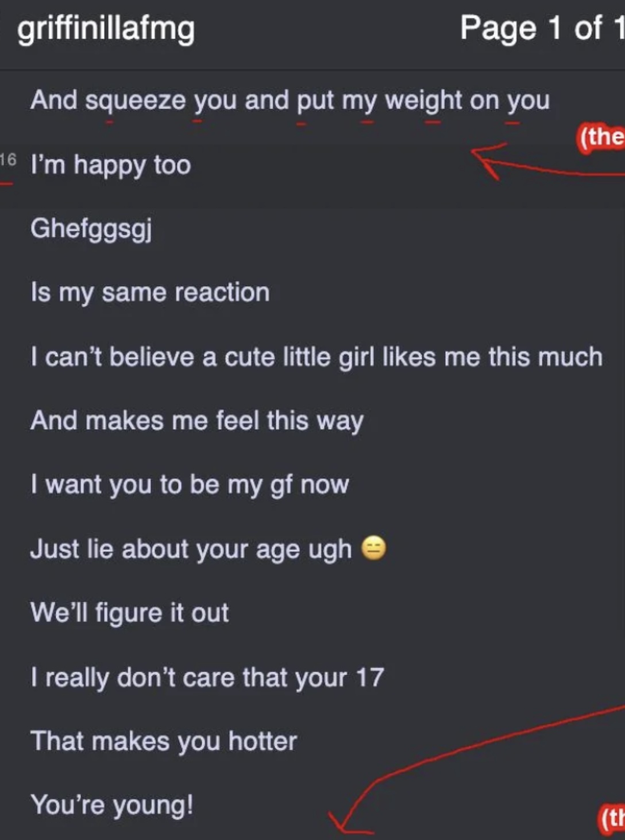The width and height of the screenshot is (625, 840).
Task: Select the message 'We'll figure it out'
Action: 130,612
